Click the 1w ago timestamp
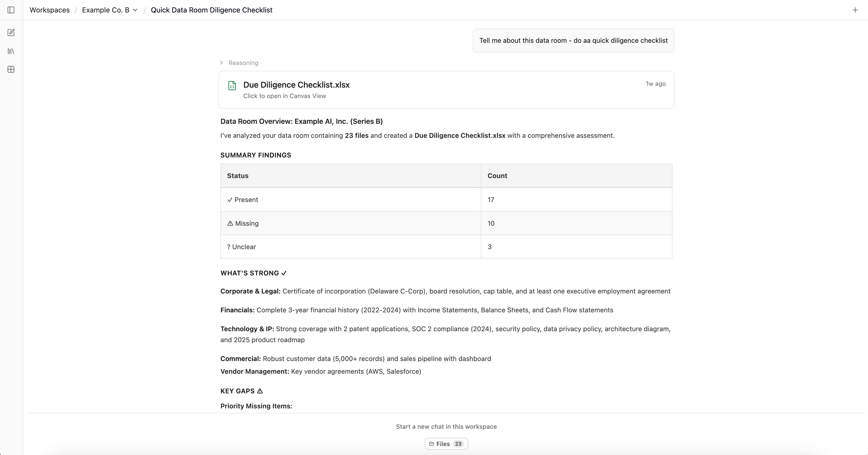Image resolution: width=868 pixels, height=455 pixels. 655,84
